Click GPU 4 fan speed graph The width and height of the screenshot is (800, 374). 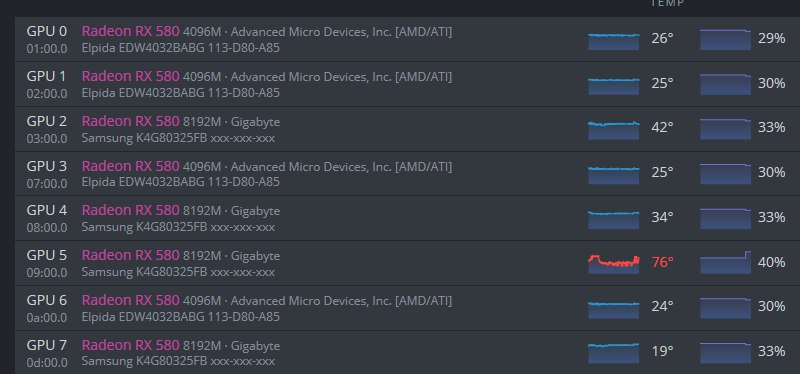[x=725, y=218]
